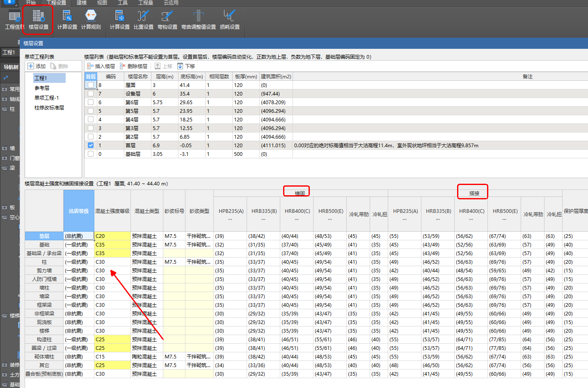Screen dimensions: 588x388
Task: Click the 计算设置 icon next to 楼层设置
Action: click(x=67, y=20)
